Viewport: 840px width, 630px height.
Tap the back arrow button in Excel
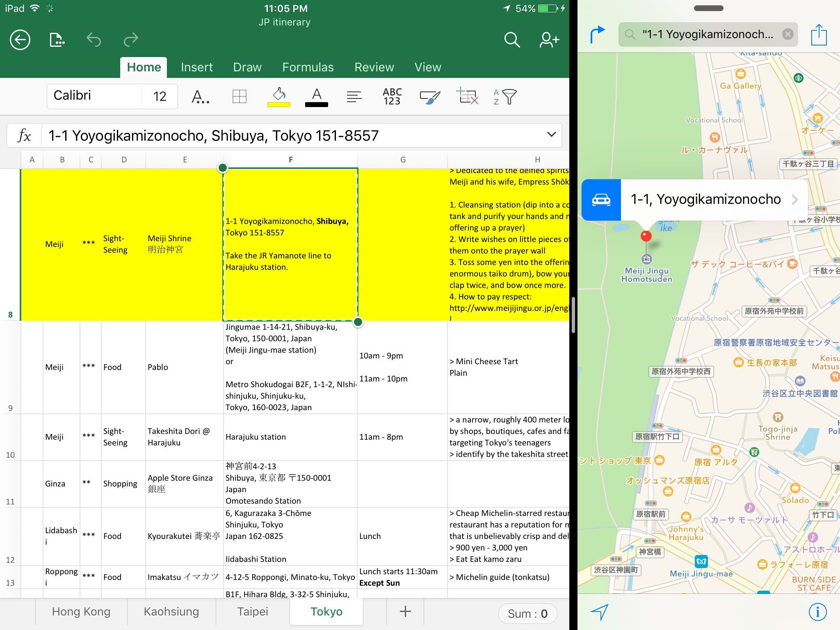click(20, 40)
